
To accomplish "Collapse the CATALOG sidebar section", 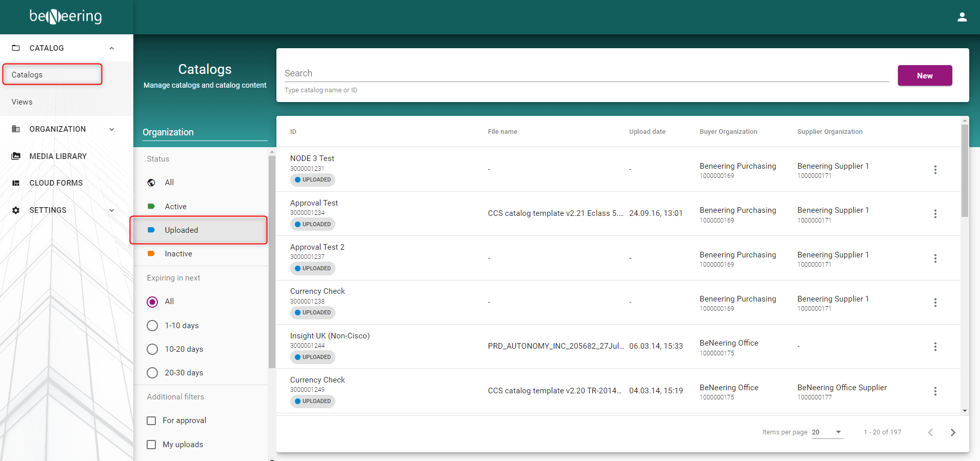I will pos(111,48).
